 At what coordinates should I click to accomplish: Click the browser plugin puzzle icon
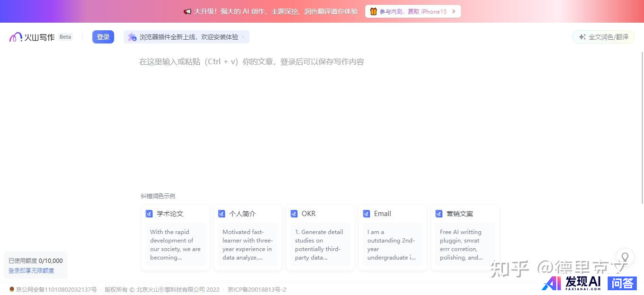(132, 37)
